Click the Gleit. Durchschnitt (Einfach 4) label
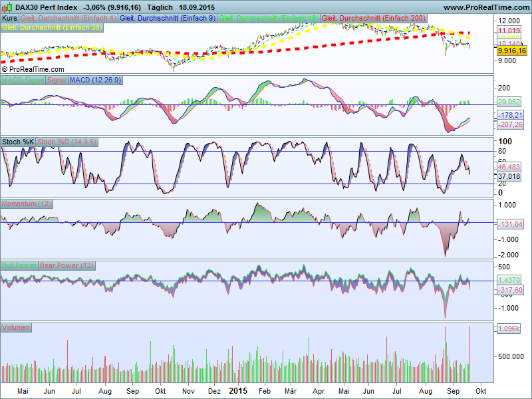 point(68,18)
